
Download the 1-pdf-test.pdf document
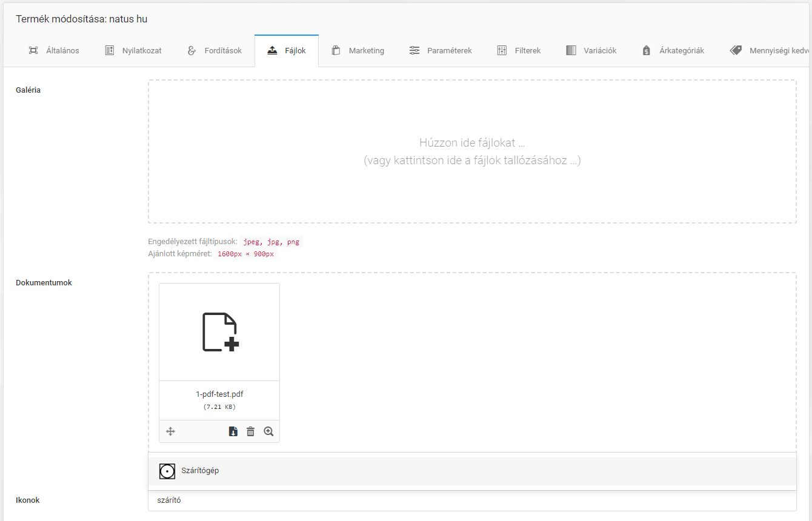[x=233, y=432]
